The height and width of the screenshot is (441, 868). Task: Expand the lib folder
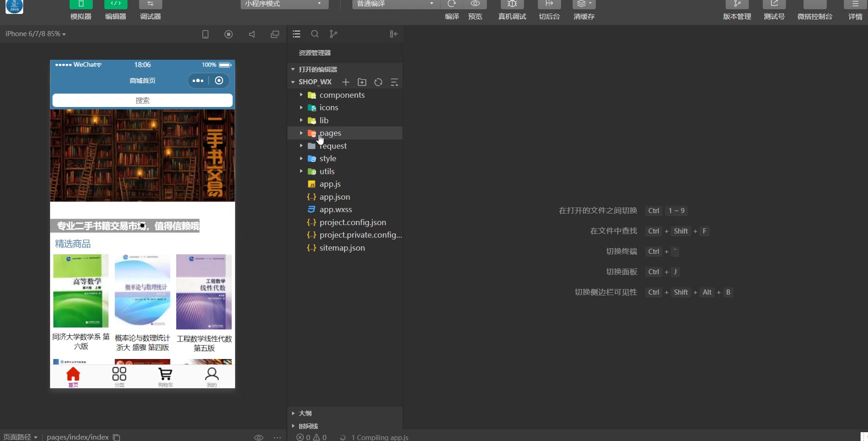click(345, 120)
